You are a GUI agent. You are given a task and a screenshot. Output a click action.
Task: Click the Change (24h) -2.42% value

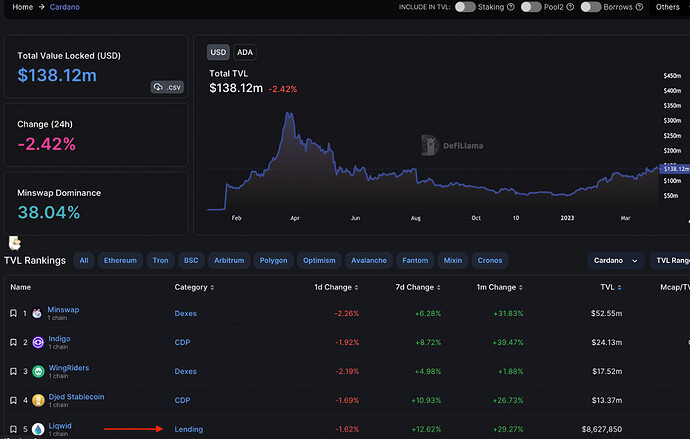pos(47,144)
